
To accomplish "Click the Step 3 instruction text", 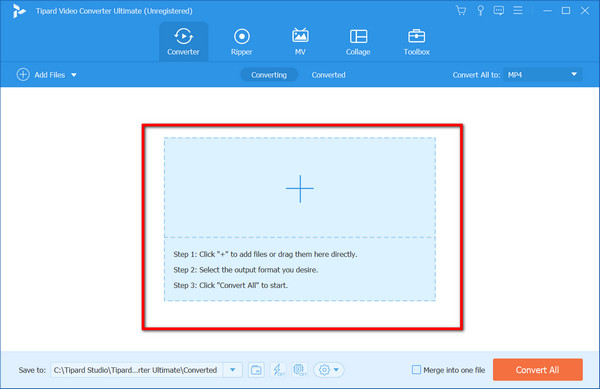I will tap(230, 285).
